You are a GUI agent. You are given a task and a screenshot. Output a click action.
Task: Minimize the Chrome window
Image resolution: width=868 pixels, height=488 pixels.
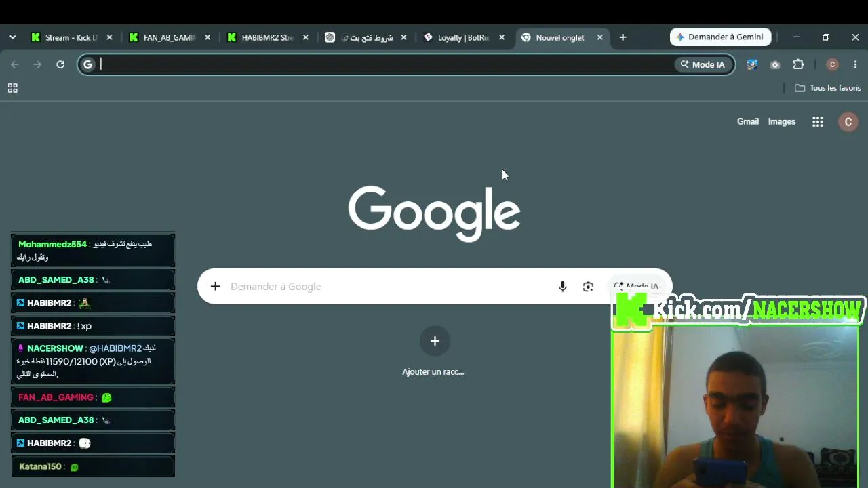point(797,37)
